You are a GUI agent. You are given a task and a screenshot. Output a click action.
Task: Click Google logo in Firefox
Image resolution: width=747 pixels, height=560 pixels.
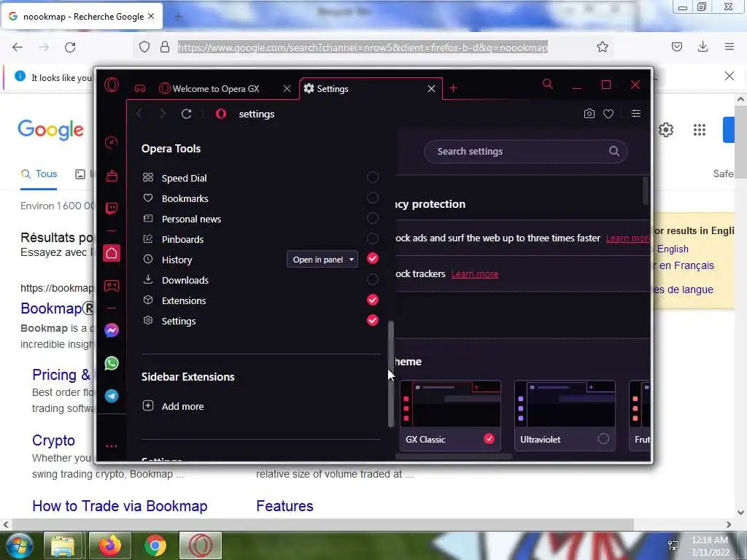[x=50, y=130]
